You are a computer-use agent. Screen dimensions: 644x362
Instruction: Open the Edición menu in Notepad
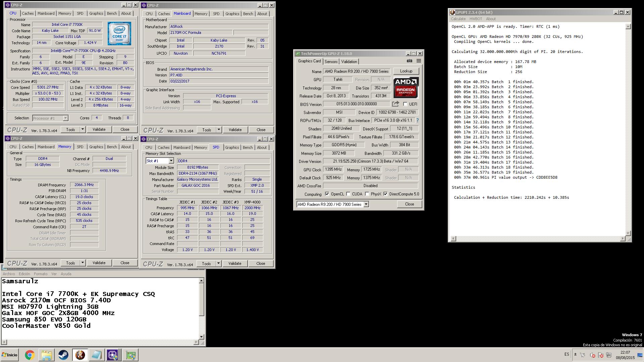[24, 274]
